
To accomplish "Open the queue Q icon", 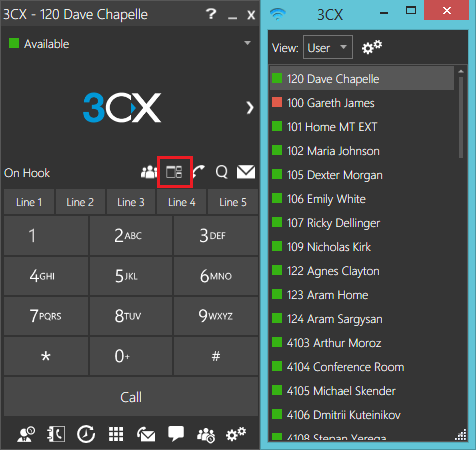I will click(x=222, y=172).
